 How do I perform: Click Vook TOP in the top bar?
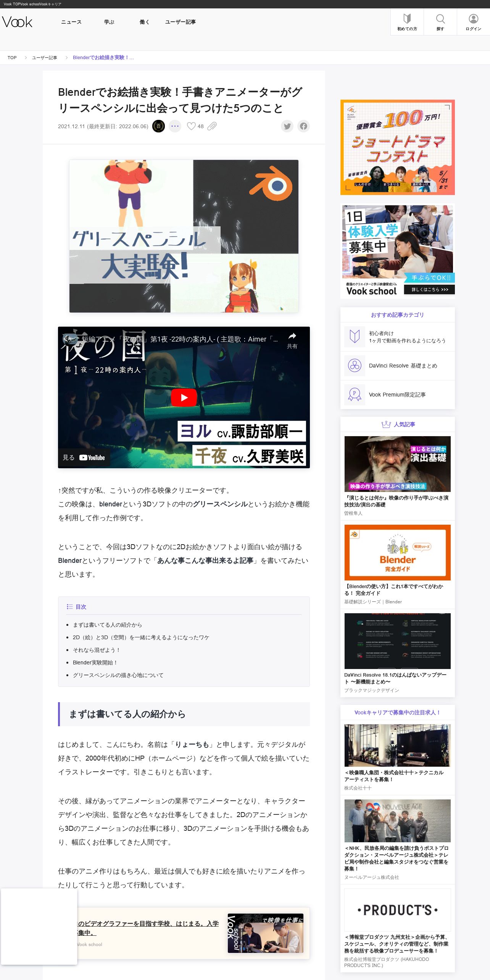12,4
